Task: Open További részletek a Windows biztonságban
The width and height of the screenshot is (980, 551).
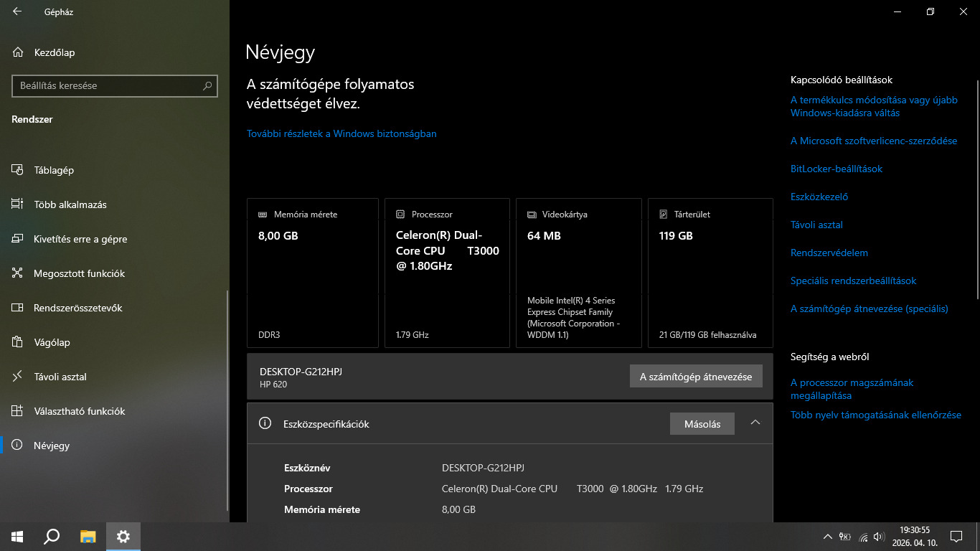Action: [x=341, y=133]
